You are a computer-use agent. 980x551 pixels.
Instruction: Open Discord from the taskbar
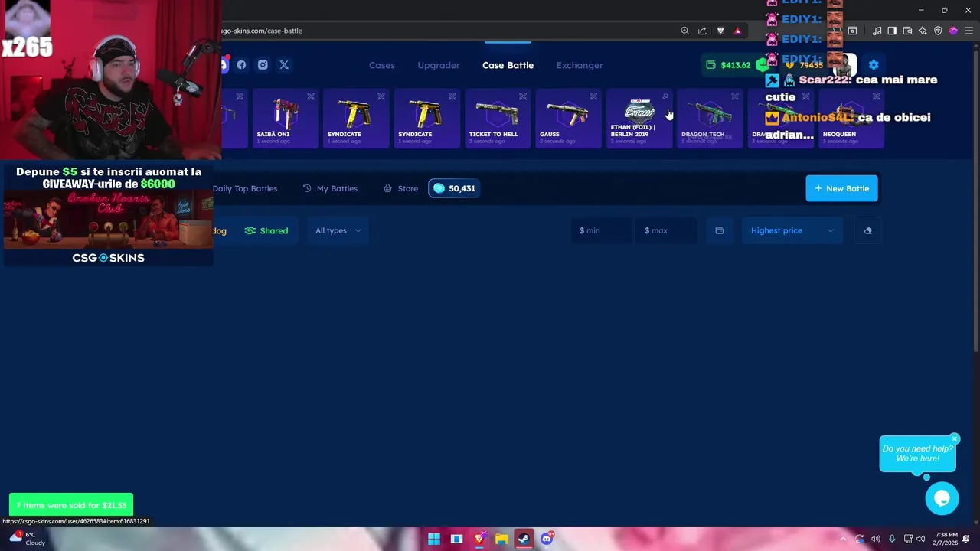point(547,539)
